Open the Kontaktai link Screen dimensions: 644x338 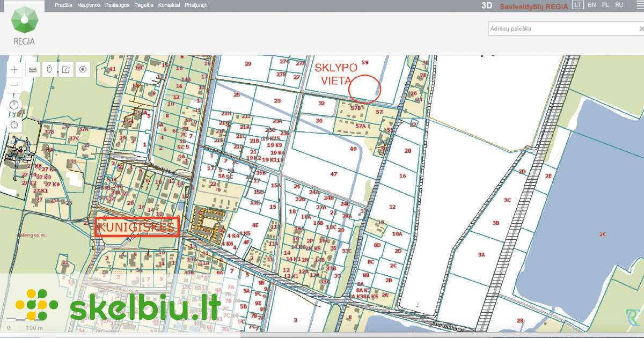click(x=169, y=5)
